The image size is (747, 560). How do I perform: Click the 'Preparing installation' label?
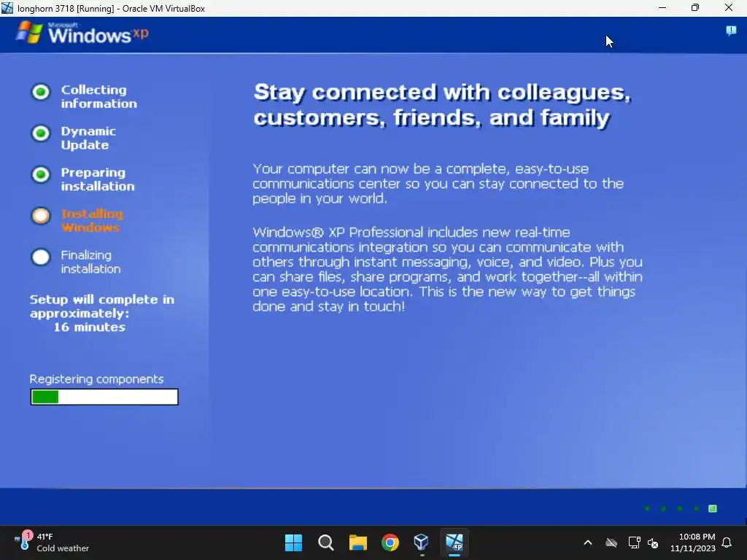pyautogui.click(x=98, y=179)
